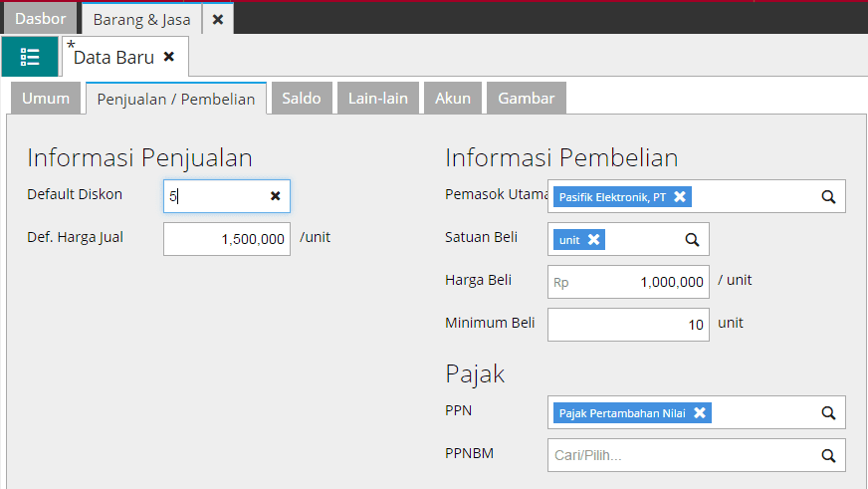Click the Informasi Pembelian heading
The height and width of the screenshot is (489, 868).
point(561,157)
